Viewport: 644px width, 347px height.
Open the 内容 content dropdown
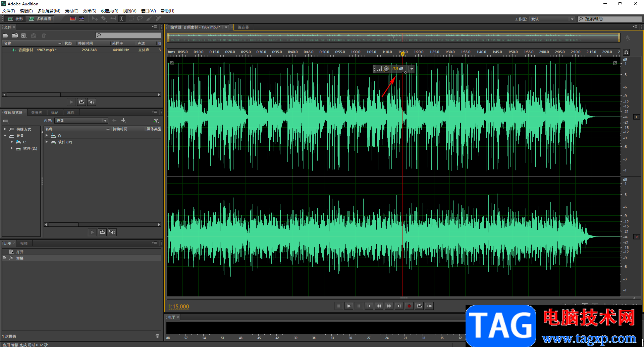(x=81, y=121)
